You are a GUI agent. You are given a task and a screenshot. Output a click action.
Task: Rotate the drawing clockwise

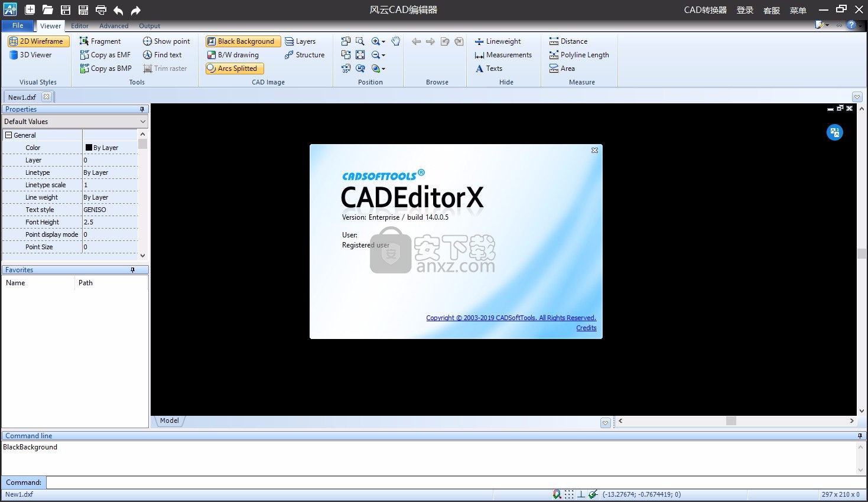click(x=346, y=55)
